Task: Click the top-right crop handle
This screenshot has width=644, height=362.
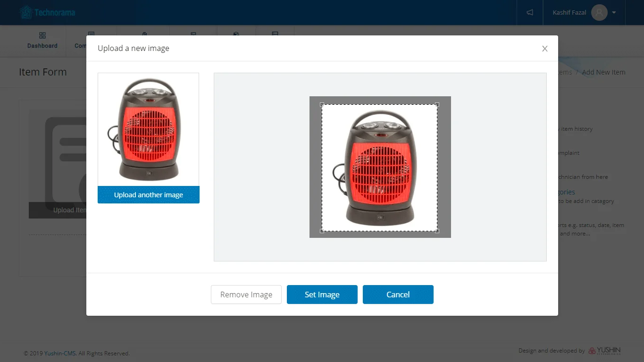Action: (437, 105)
